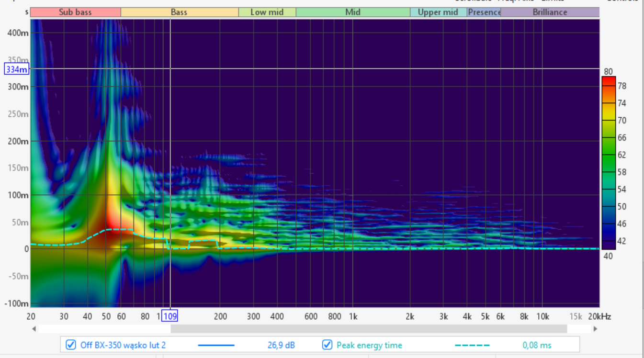Click the 80 value atop the color scale
Image resolution: width=644 pixels, height=358 pixels.
[608, 72]
